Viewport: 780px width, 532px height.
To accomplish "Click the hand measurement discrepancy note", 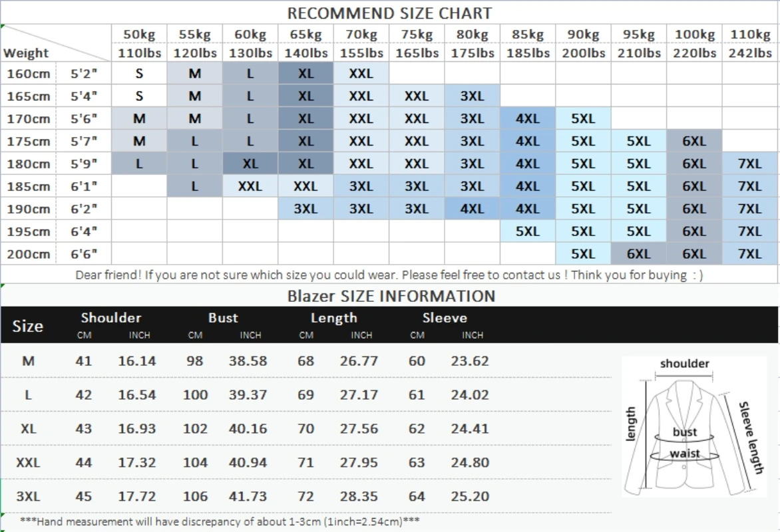I will point(220,521).
